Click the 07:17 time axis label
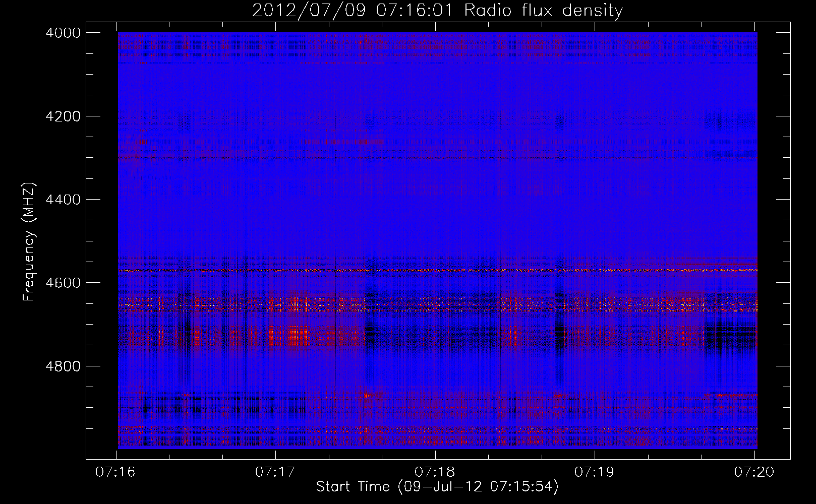The width and height of the screenshot is (816, 504). point(275,472)
